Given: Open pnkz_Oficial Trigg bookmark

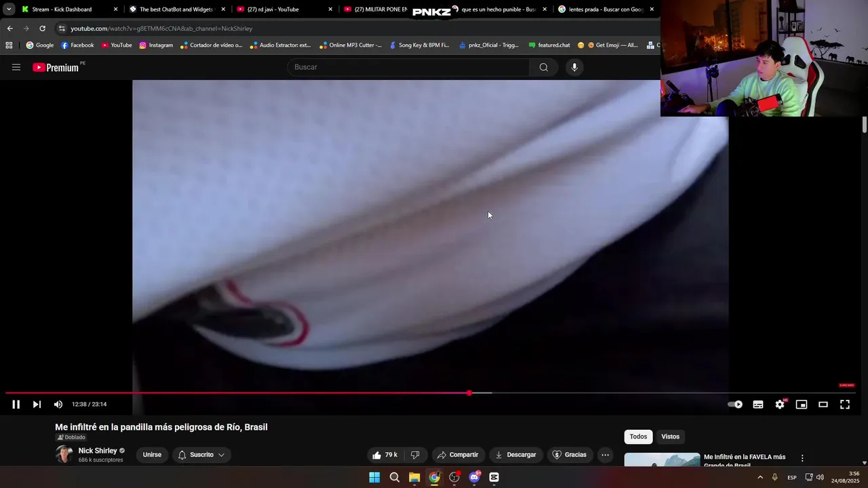Looking at the screenshot, I should 489,45.
